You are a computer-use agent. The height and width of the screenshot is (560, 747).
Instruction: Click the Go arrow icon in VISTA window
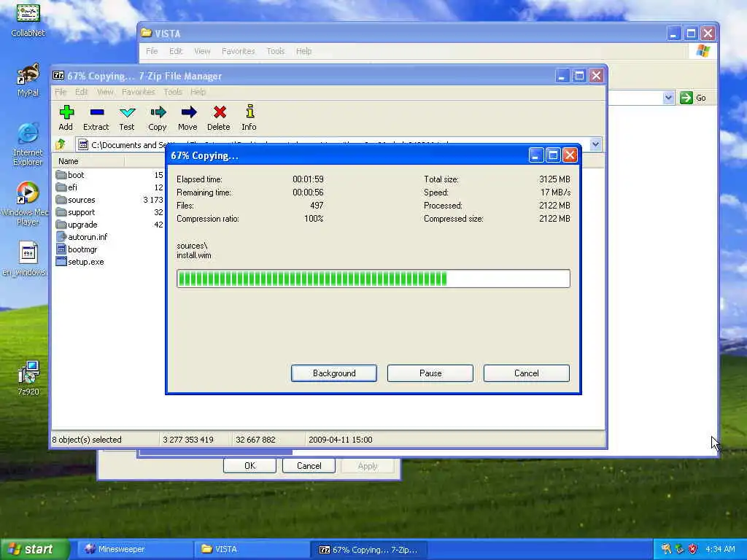(686, 98)
